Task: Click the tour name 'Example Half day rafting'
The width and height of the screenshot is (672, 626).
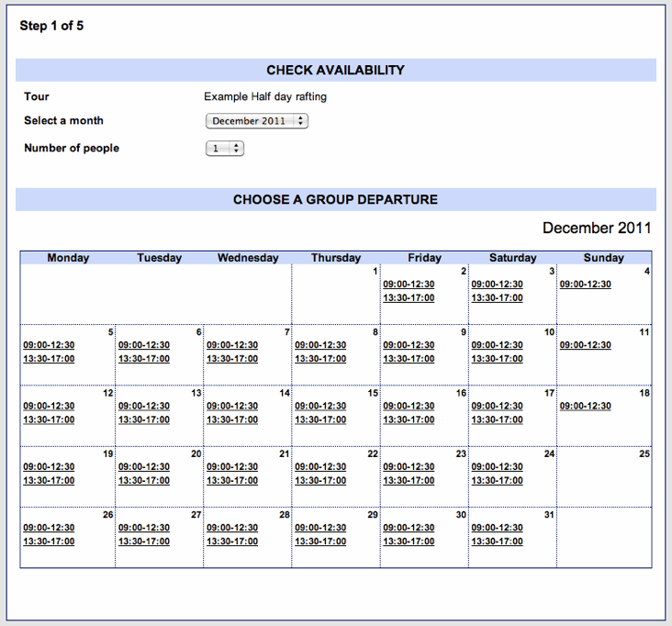Action: [x=265, y=96]
